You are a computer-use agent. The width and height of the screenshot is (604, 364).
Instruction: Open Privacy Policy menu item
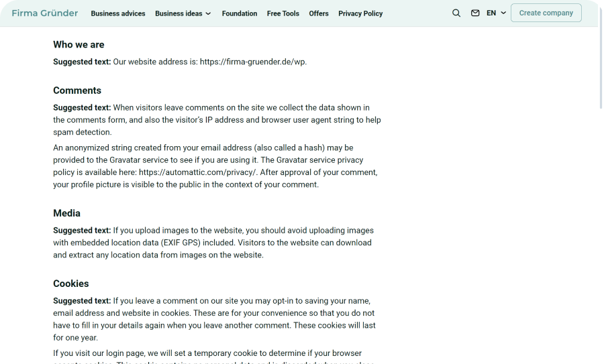(360, 13)
